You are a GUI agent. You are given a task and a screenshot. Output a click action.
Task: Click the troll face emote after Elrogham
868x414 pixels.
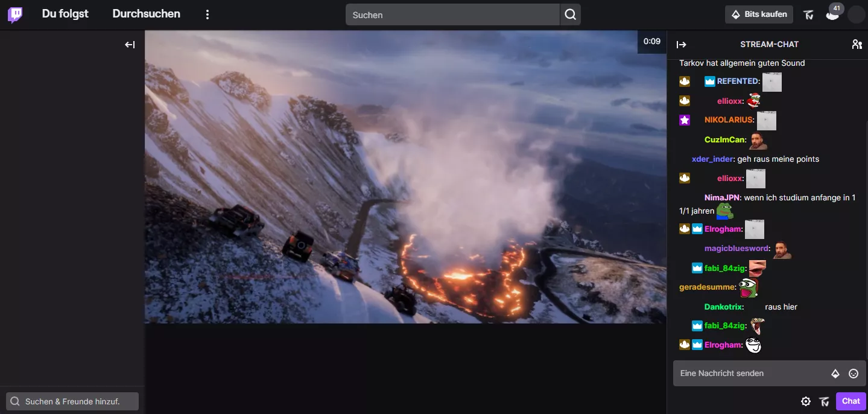click(753, 345)
